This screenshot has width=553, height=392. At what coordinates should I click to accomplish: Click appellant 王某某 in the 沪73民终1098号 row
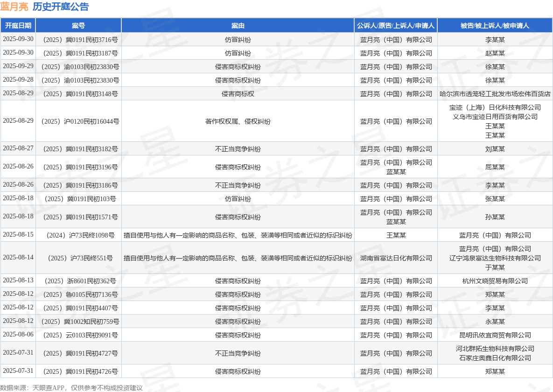pos(396,235)
